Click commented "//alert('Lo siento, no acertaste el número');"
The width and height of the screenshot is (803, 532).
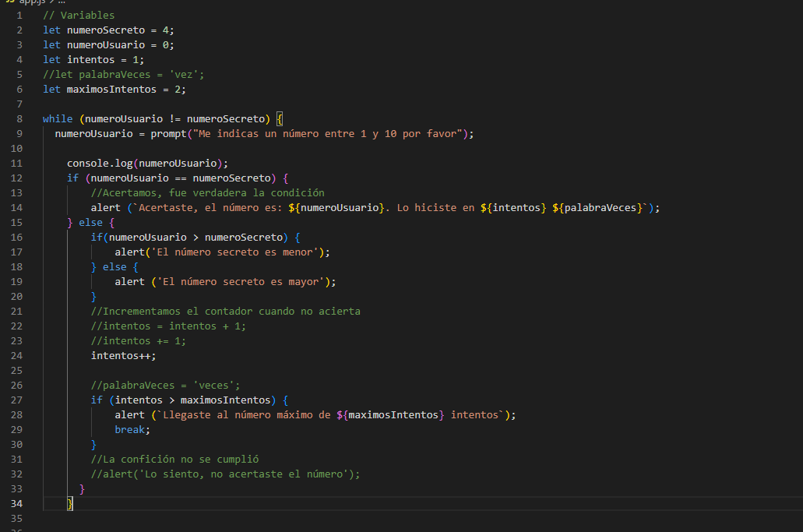225,474
